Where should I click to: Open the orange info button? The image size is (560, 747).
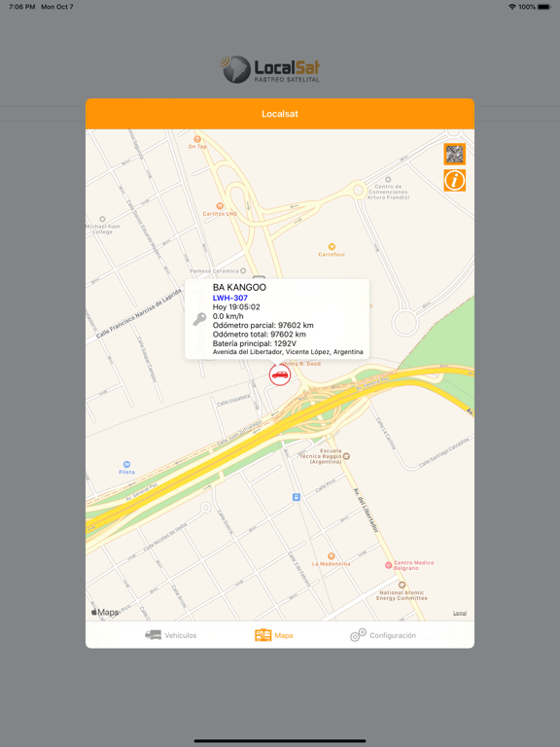454,181
